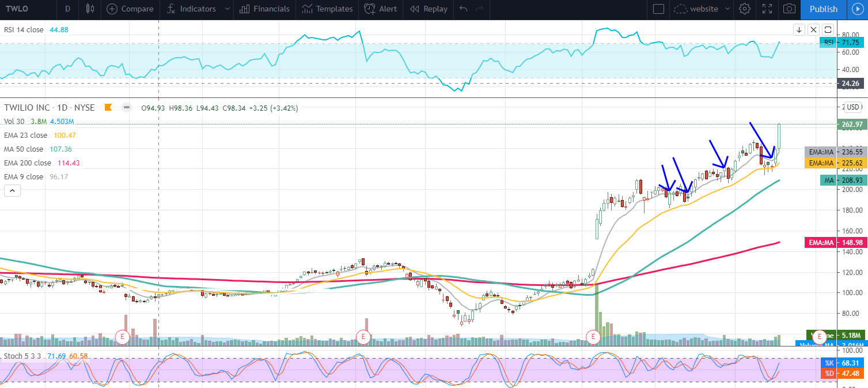Image resolution: width=868 pixels, height=388 pixels.
Task: Maximize the RSI pane
Action: point(828,29)
